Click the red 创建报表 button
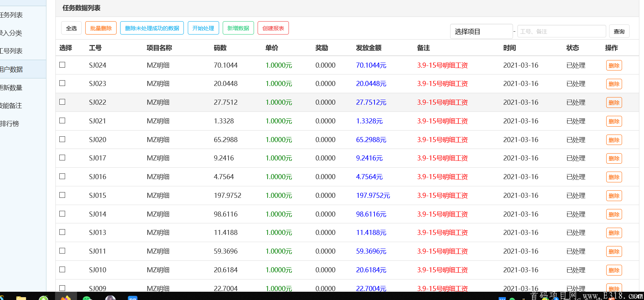The image size is (644, 300). point(273,28)
